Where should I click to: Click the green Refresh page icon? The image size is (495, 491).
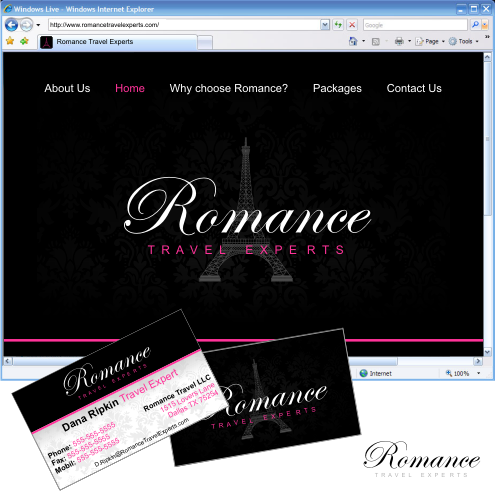pos(338,25)
